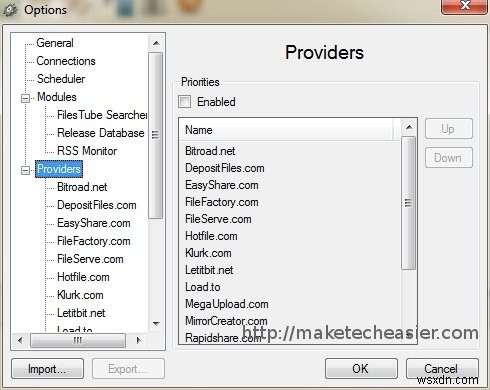Open the Connections settings page
Viewport: 490px width, 390px height.
point(66,61)
